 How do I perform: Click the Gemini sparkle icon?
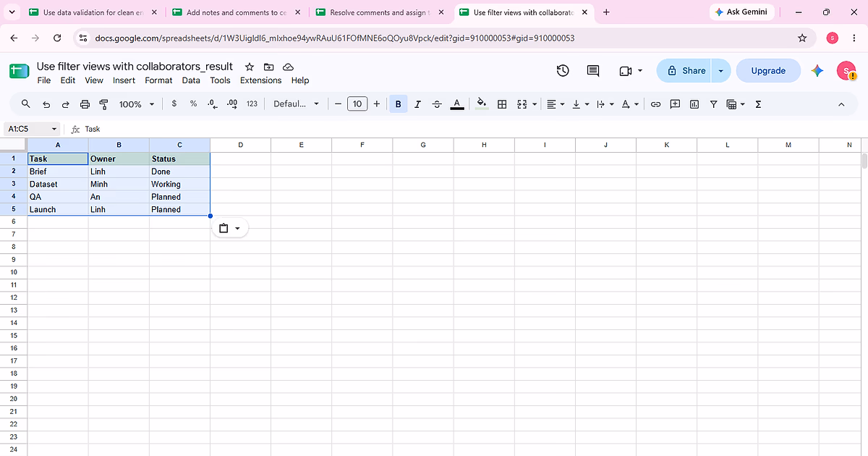[x=817, y=70]
